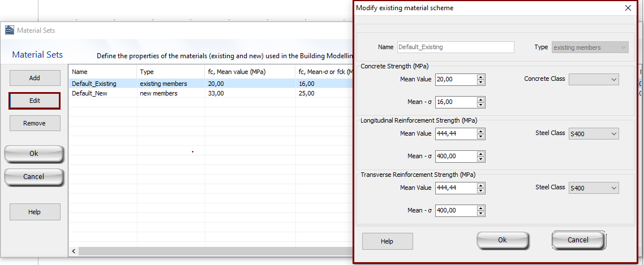Click the Edit button
The height and width of the screenshot is (265, 644).
(x=35, y=100)
